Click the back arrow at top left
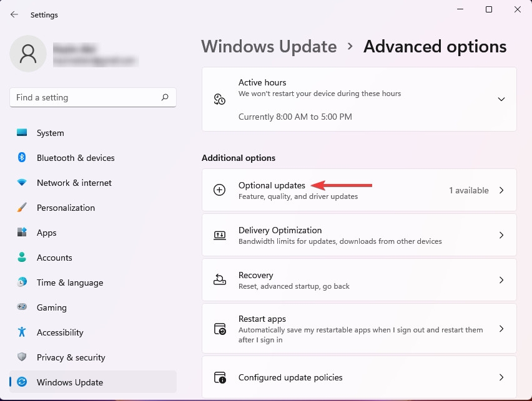 click(14, 14)
